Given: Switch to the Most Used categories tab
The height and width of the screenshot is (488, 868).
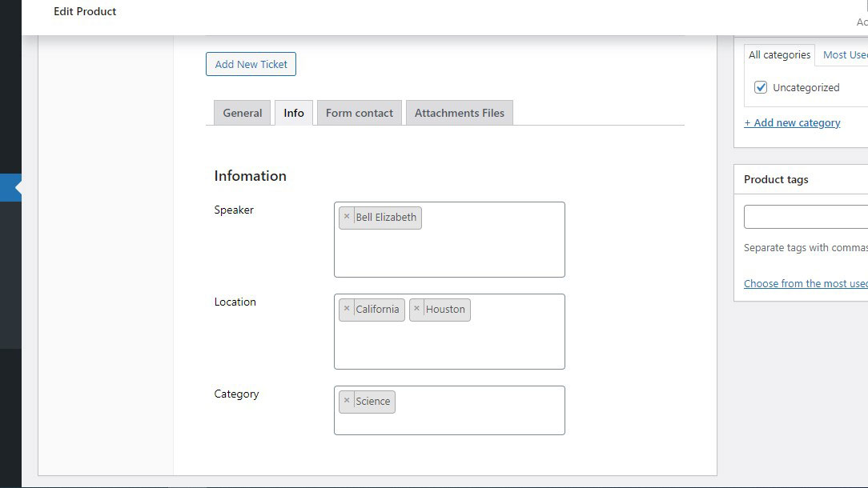Looking at the screenshot, I should pos(845,55).
